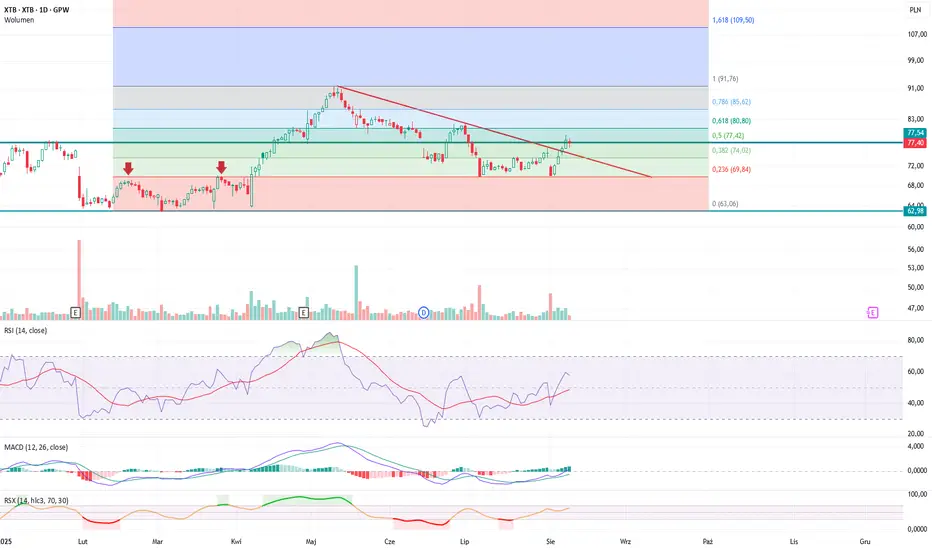Click the purple upcoming earnings E marker
This screenshot has height=550, width=932.
click(x=872, y=312)
